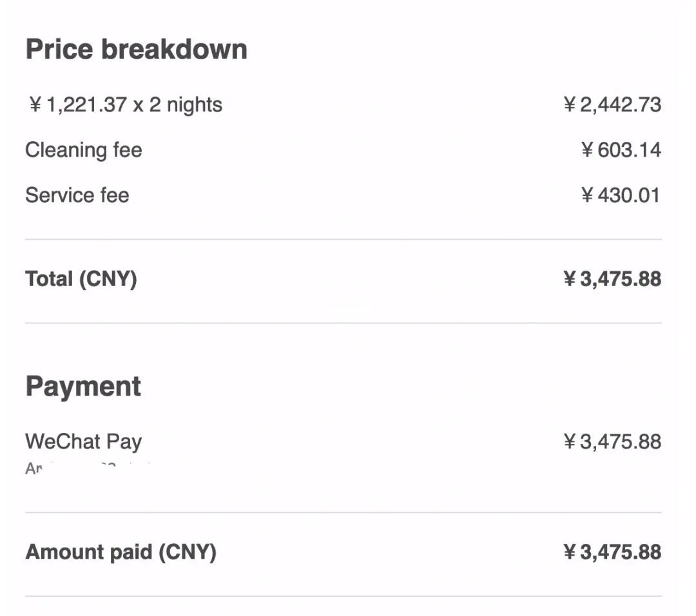Click the ¥430.01 service fee amount

click(x=621, y=195)
